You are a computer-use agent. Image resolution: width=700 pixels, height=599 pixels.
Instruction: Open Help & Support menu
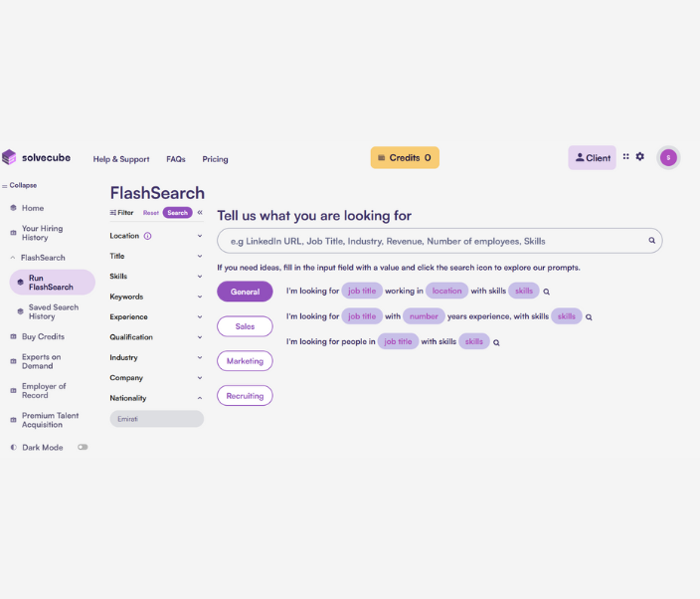point(121,159)
